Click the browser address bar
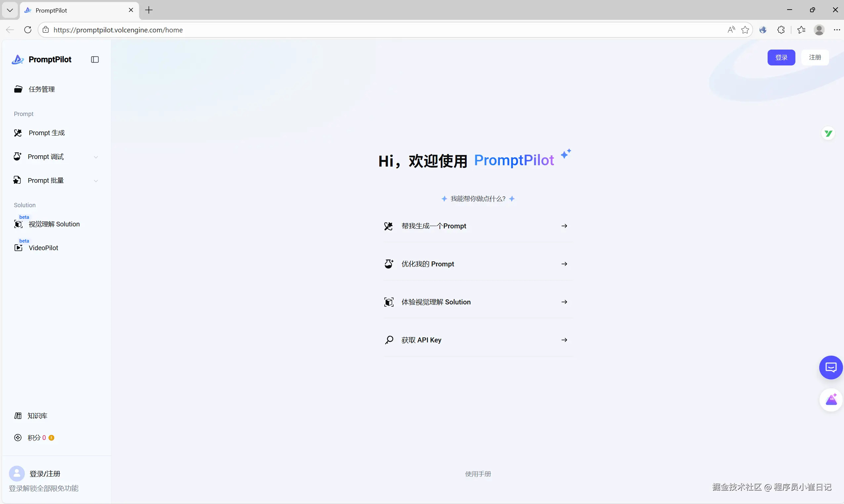 click(x=374, y=30)
